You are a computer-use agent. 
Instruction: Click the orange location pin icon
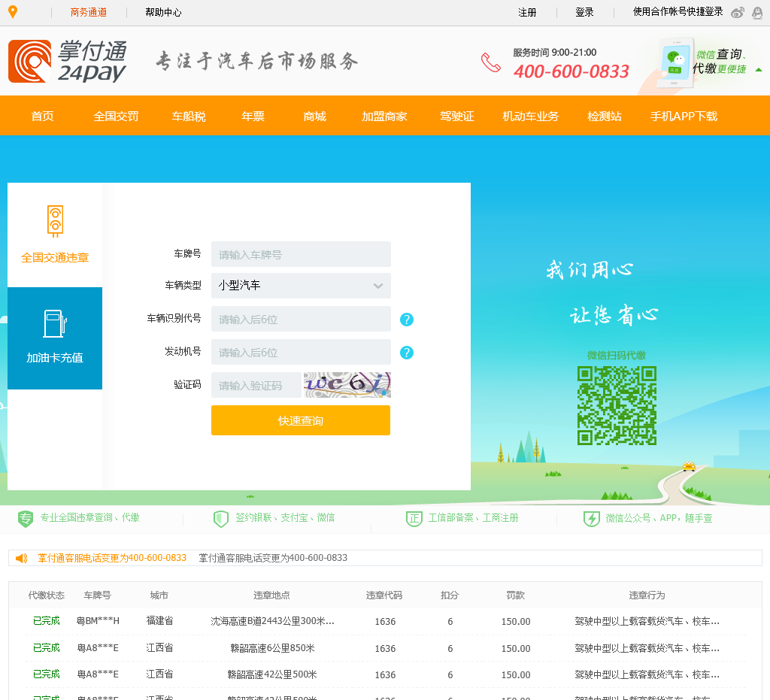point(13,12)
